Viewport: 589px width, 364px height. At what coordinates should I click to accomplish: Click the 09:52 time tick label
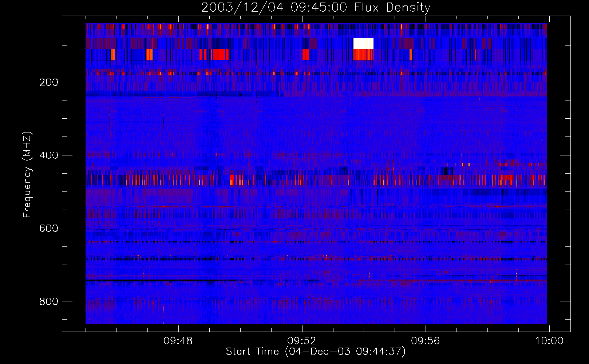[302, 341]
